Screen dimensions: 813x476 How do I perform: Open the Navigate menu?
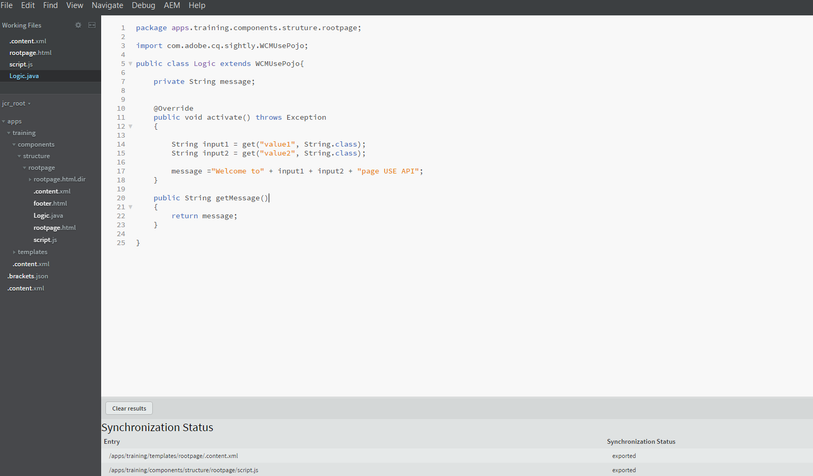tap(107, 5)
